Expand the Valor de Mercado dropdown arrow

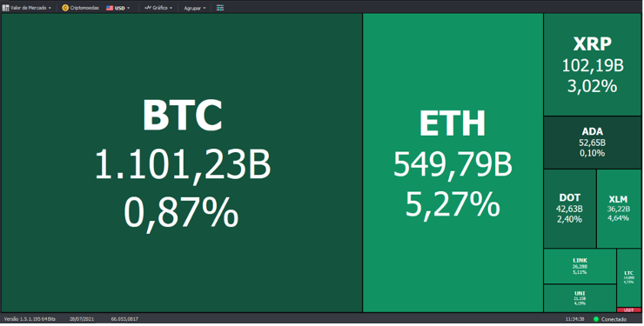(50, 8)
